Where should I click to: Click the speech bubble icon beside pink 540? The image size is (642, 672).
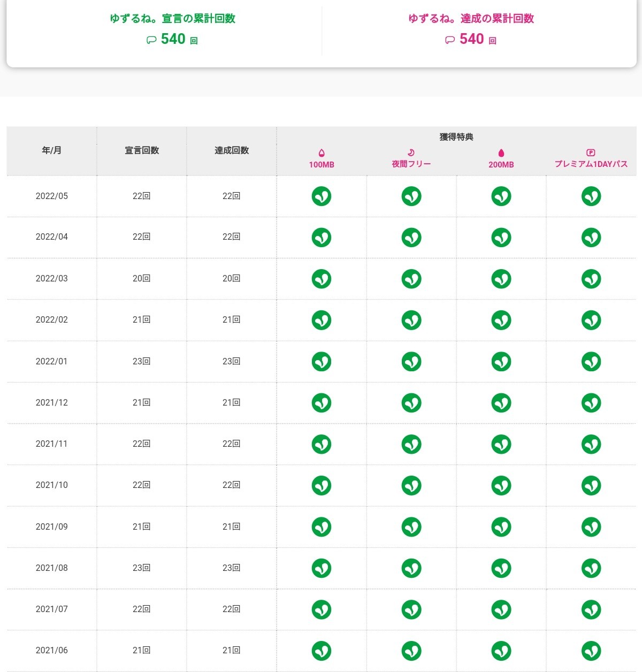click(x=450, y=40)
